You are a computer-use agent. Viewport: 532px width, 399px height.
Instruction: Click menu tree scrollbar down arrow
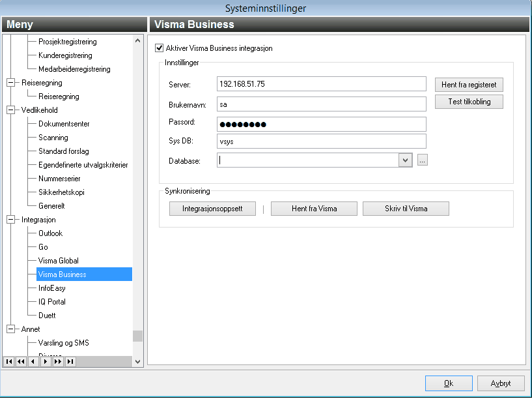pyautogui.click(x=137, y=362)
